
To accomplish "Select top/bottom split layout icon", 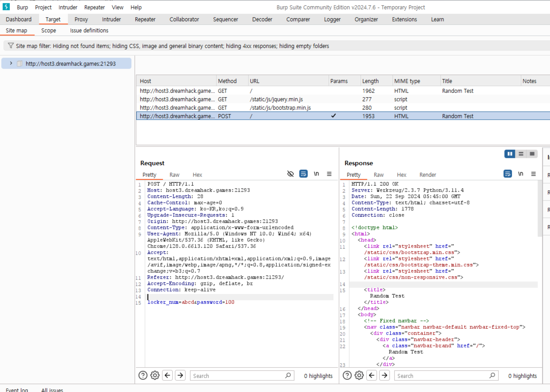I will coord(521,154).
